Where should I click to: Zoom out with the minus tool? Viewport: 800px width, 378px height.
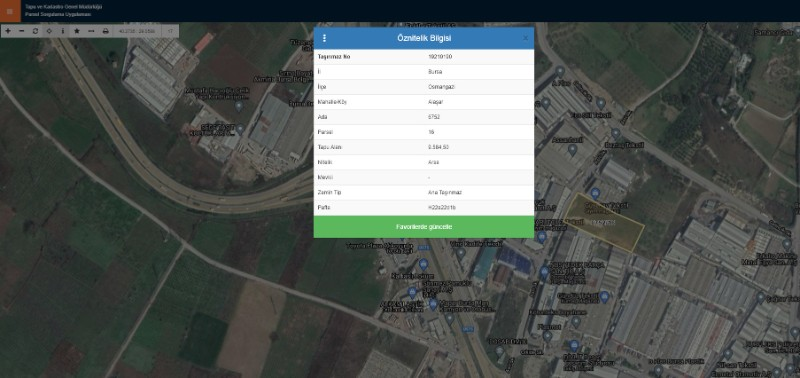click(21, 31)
